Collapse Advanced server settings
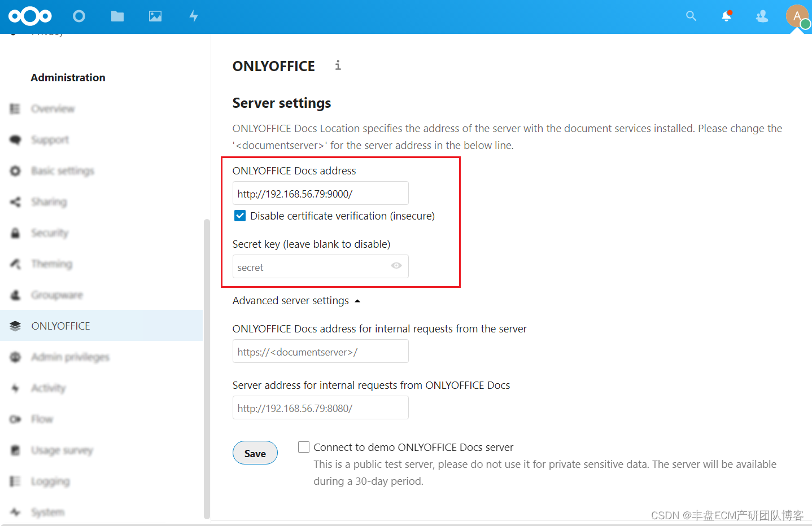The width and height of the screenshot is (812, 526). [x=296, y=301]
